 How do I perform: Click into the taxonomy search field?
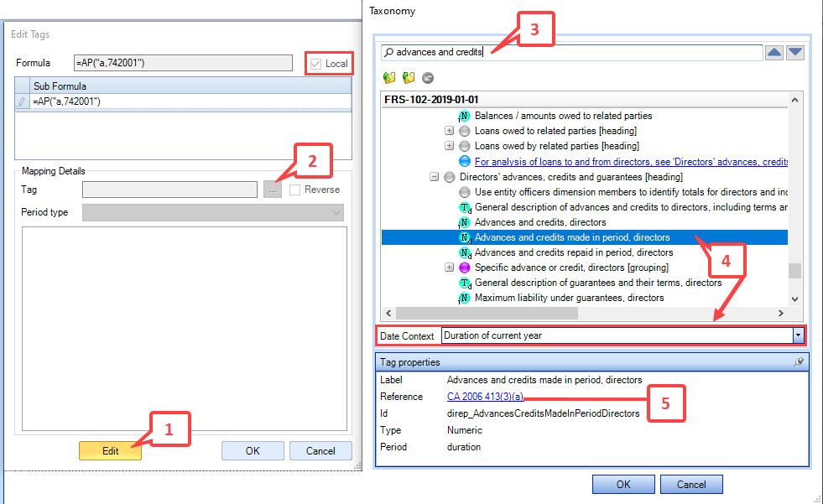(571, 52)
